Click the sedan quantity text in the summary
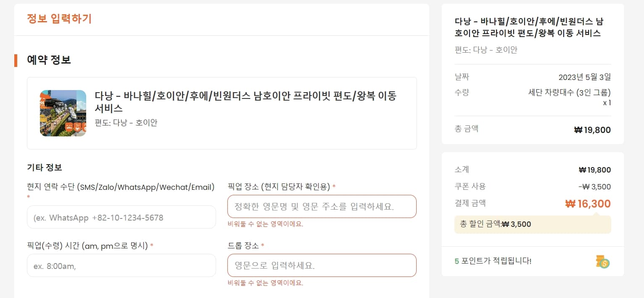 (x=569, y=93)
